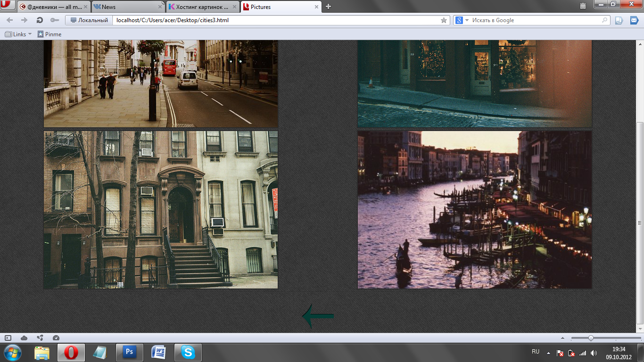
Task: Open closed tabs trash can
Action: [583, 6]
